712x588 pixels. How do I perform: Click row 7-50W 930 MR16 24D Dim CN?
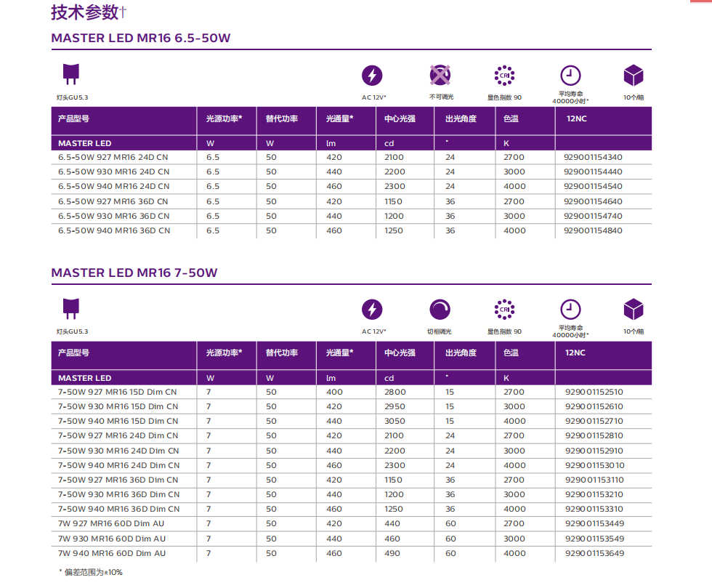352,451
